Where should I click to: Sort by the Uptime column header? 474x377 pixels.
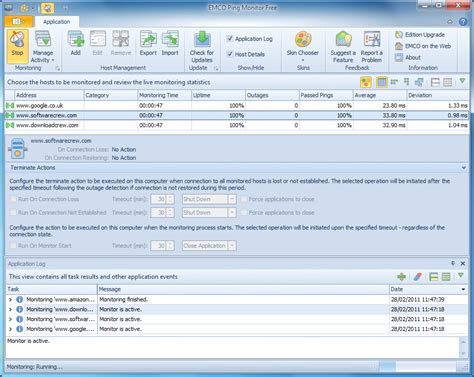[218, 95]
